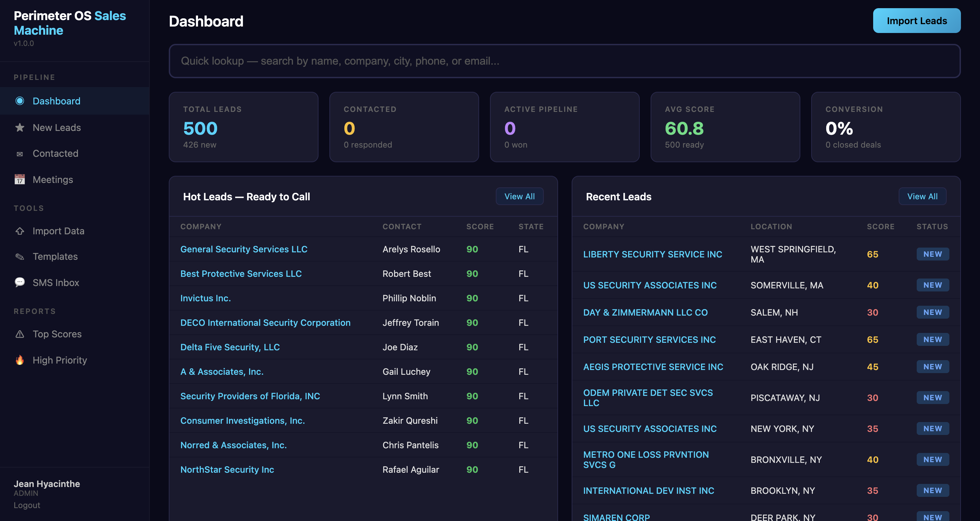Click the Dashboard circle icon in sidebar

(20, 101)
